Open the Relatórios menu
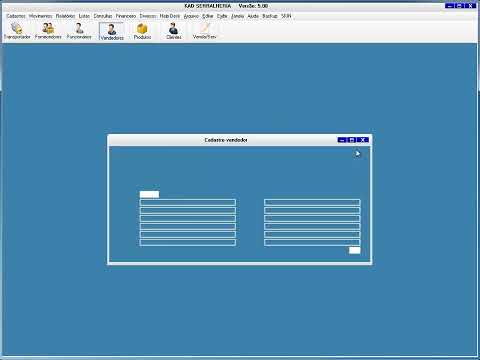The height and width of the screenshot is (360, 480). pos(65,16)
